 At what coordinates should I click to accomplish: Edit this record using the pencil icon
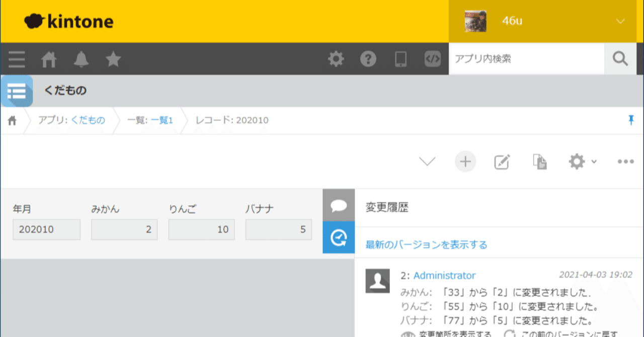[502, 161]
